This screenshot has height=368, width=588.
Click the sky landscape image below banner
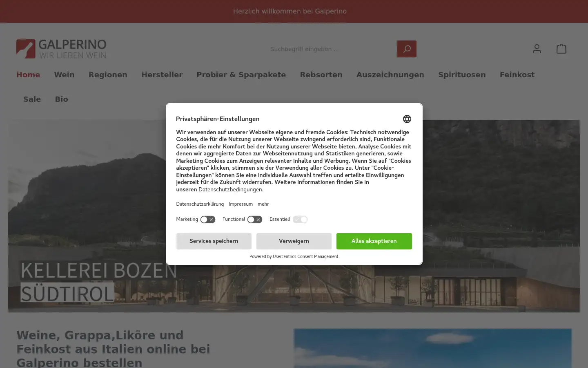[x=433, y=348]
